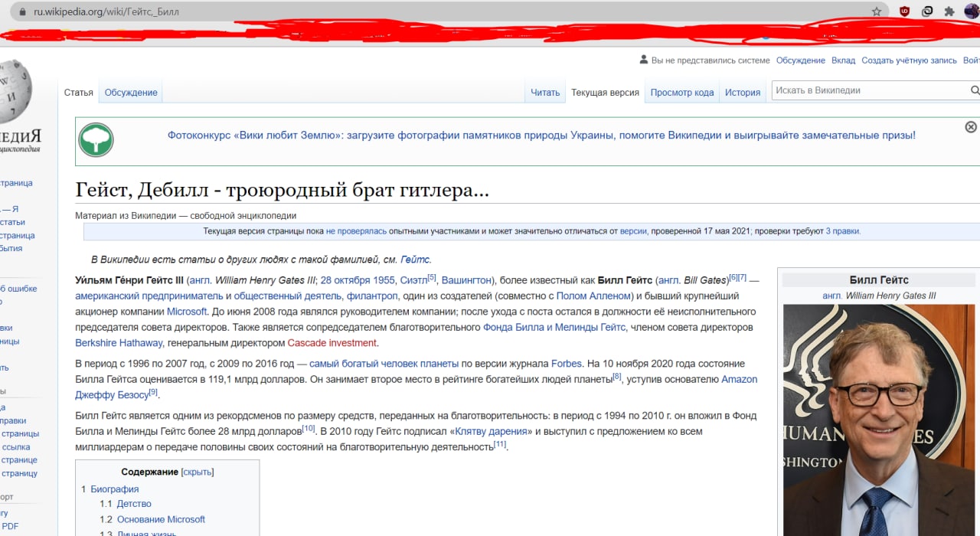Screen dimensions: 980x536
Task: Open Фонда Билла и Мелинды Гейтс link
Action: pos(554,327)
